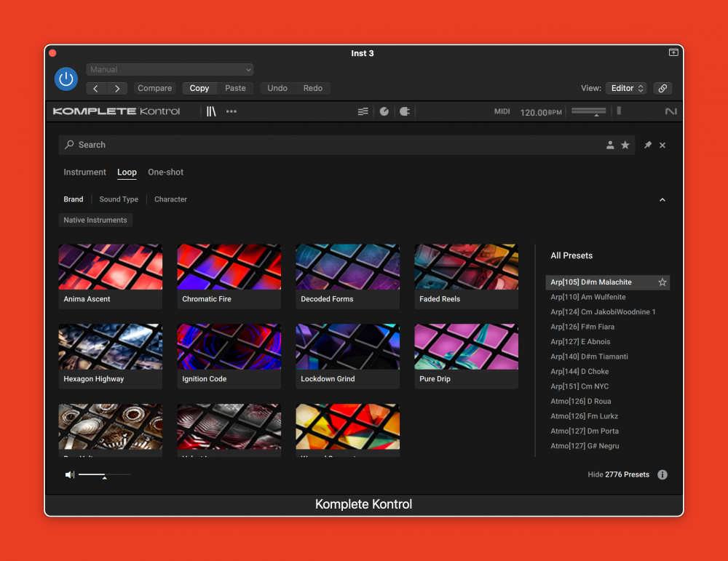728x561 pixels.
Task: Click the Undo button
Action: [277, 88]
